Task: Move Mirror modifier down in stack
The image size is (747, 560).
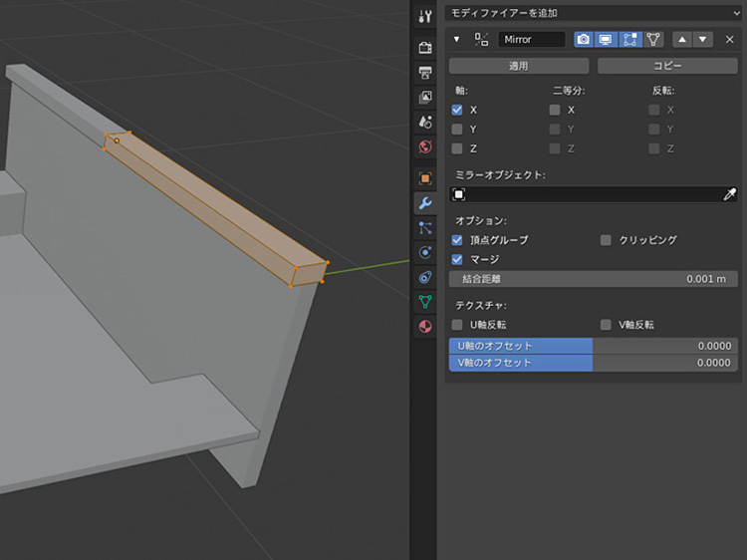Action: 703,39
